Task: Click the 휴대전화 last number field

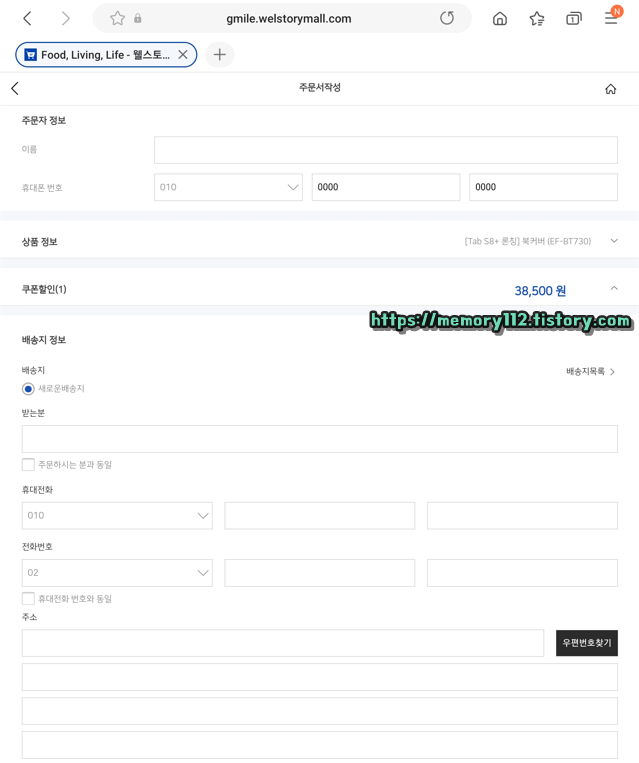Action: (x=522, y=515)
